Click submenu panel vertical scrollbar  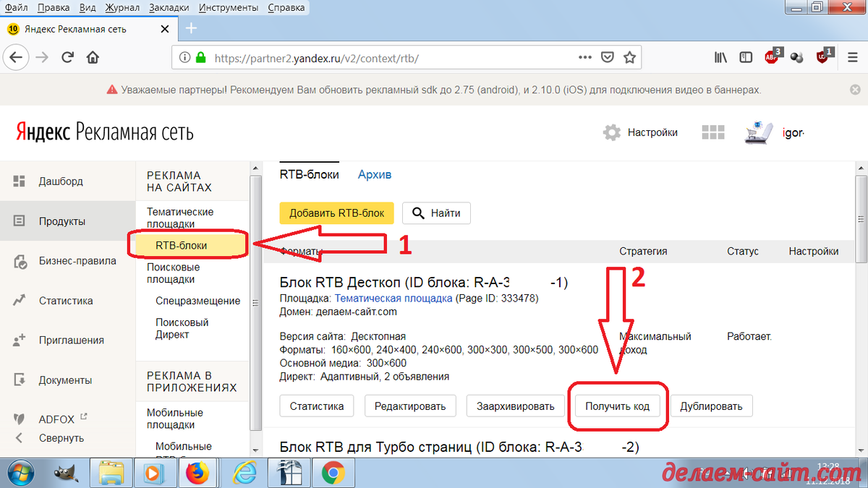click(255, 304)
